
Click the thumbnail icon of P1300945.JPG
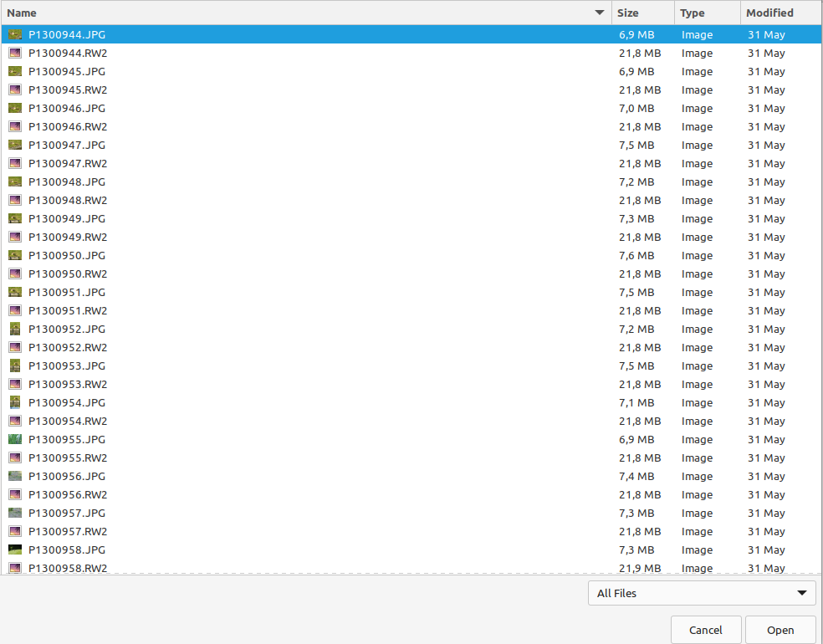point(15,71)
